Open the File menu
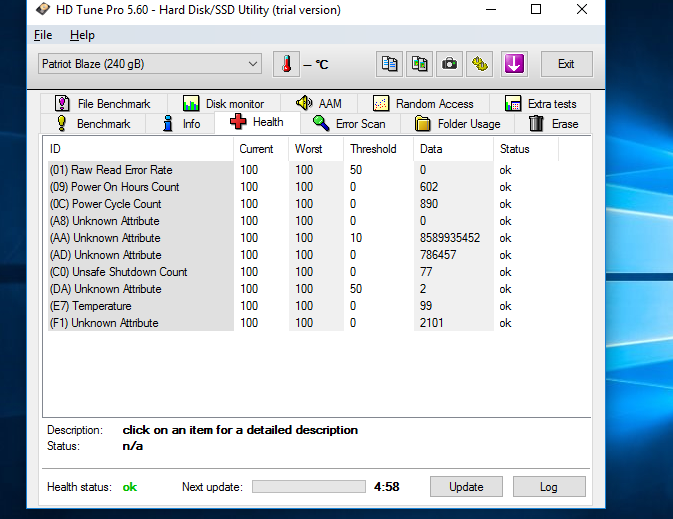Screen dimensions: 673x519 point(43,35)
